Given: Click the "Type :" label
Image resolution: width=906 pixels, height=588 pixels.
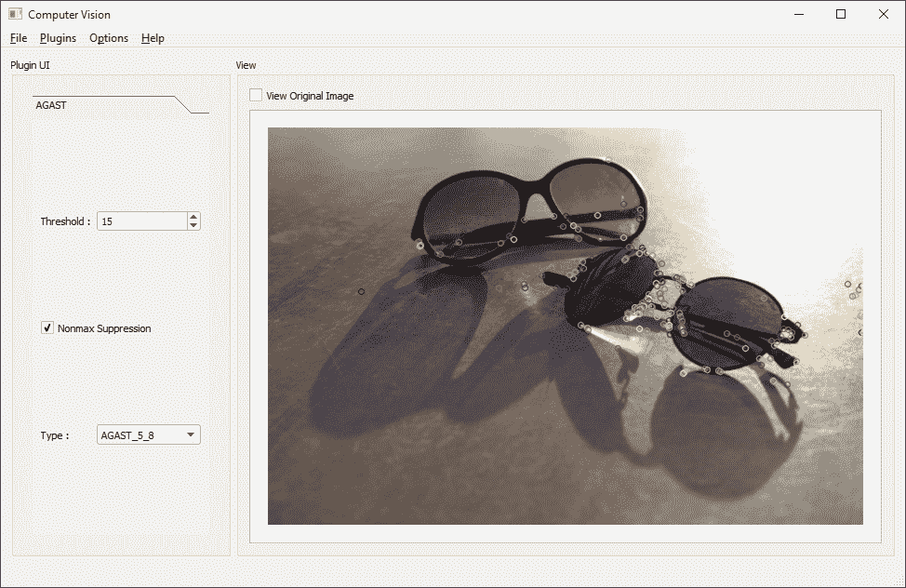Looking at the screenshot, I should point(55,435).
